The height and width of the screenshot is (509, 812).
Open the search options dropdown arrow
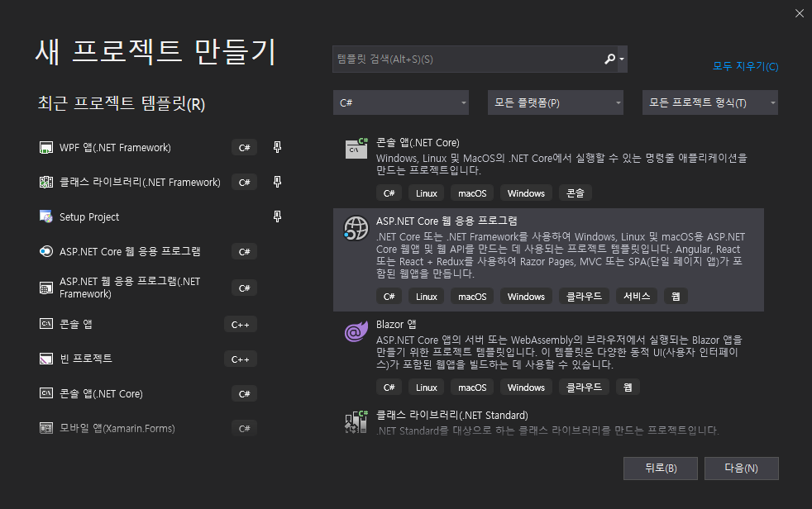click(622, 59)
